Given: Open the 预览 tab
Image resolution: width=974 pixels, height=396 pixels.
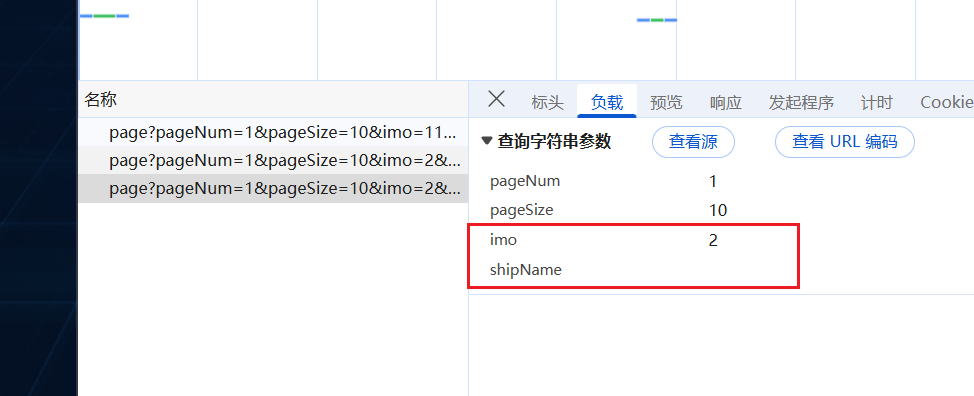Looking at the screenshot, I should point(666,102).
